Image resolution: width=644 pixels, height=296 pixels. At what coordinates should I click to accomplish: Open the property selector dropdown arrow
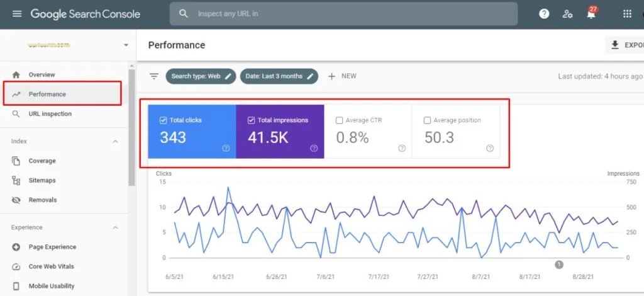pyautogui.click(x=126, y=45)
